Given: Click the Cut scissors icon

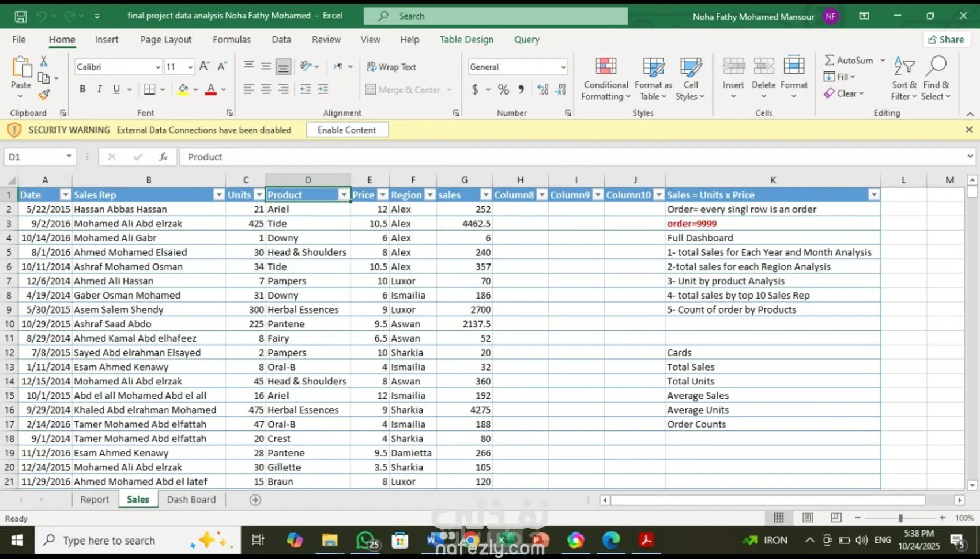Looking at the screenshot, I should coord(44,61).
